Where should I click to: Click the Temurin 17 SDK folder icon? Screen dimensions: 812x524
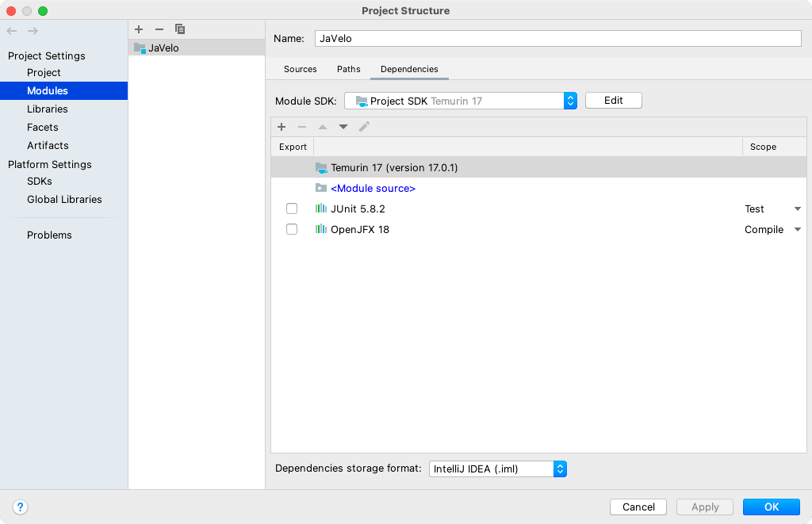coord(322,168)
